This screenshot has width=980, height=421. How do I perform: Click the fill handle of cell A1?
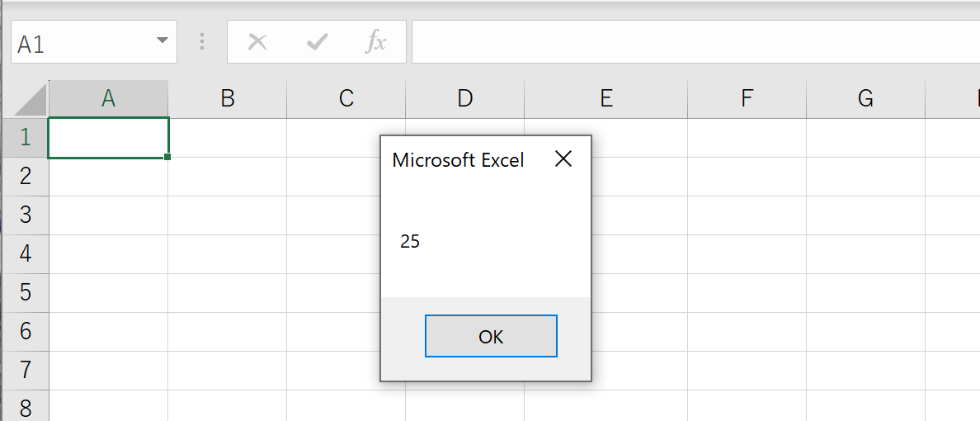(x=167, y=156)
